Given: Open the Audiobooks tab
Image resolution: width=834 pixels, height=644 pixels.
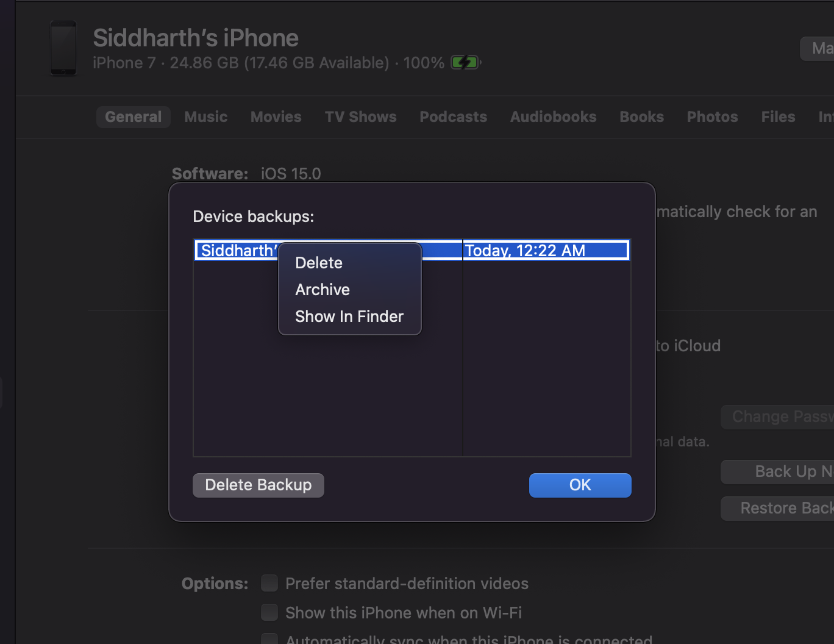Looking at the screenshot, I should (x=554, y=116).
